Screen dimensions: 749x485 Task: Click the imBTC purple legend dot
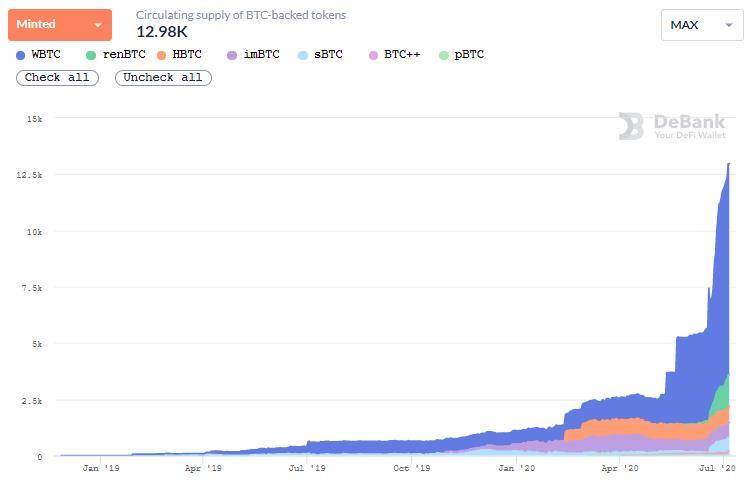(232, 55)
